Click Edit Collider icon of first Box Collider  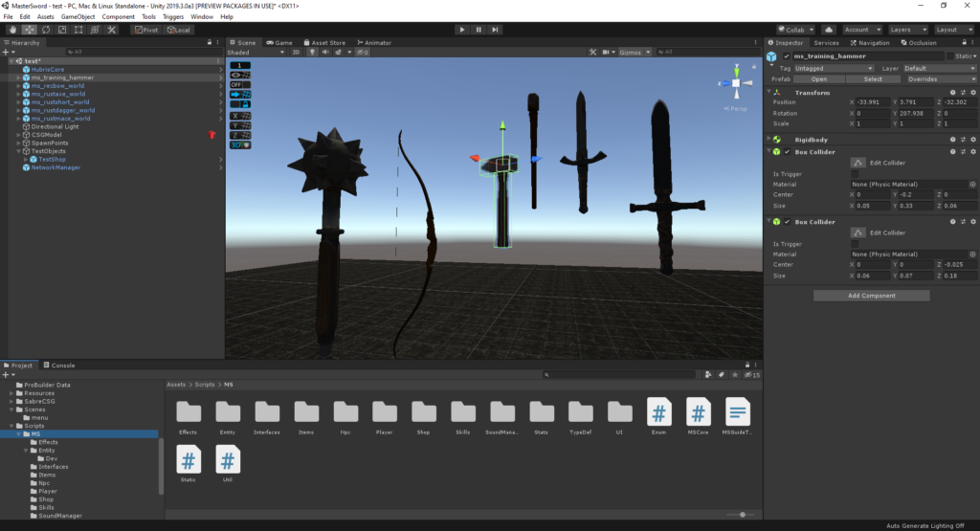coord(858,163)
